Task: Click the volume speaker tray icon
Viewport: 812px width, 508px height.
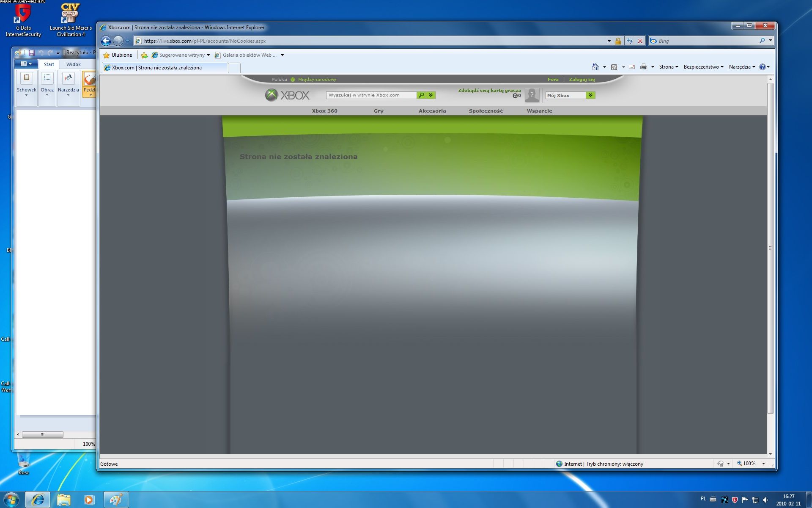Action: (766, 500)
